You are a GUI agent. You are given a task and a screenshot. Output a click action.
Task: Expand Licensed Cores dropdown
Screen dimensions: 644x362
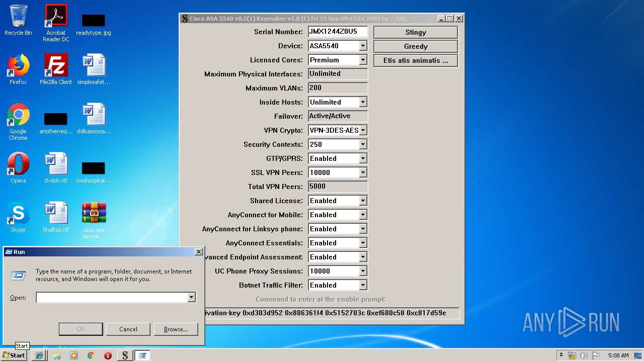pyautogui.click(x=363, y=60)
